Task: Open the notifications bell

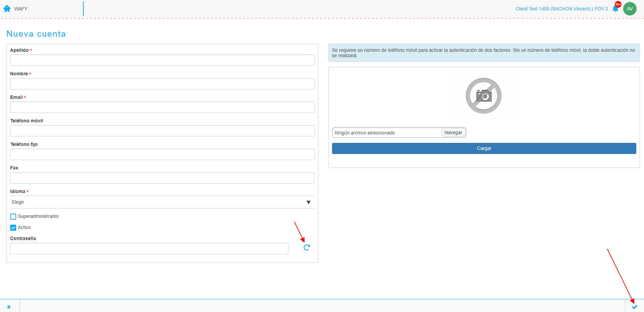Action: tap(615, 9)
